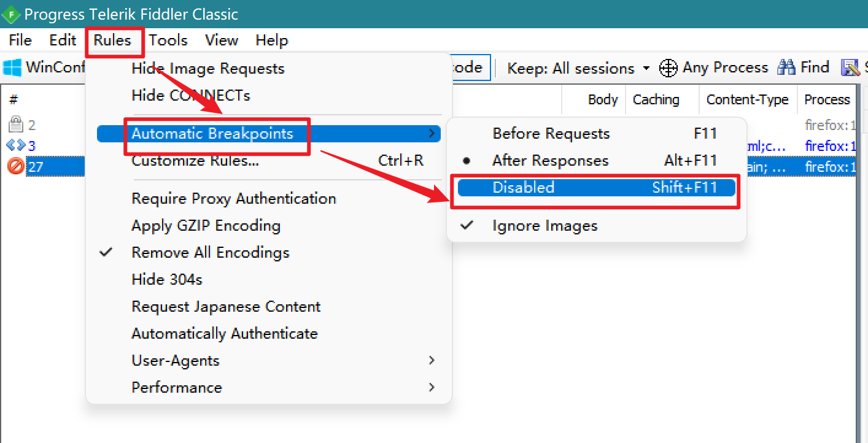Select session row 3 arrows icon
868x443 pixels.
click(x=15, y=146)
